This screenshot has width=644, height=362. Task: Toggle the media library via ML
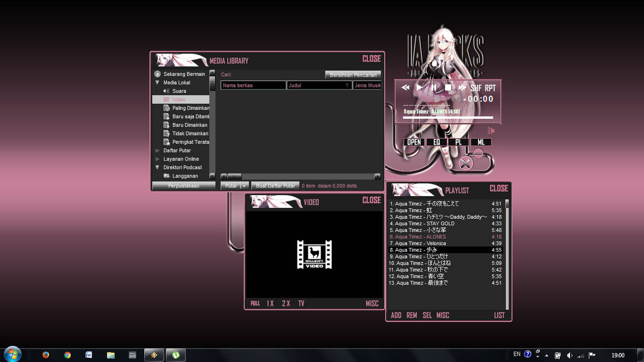481,142
